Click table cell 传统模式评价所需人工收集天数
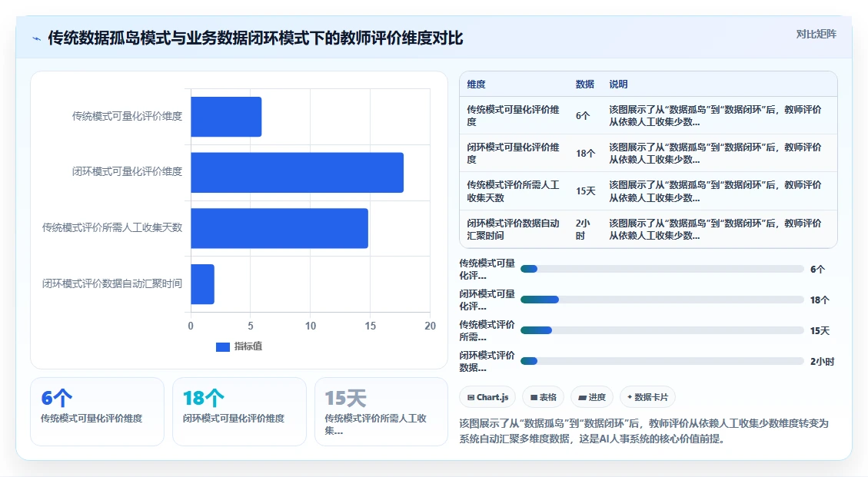Image resolution: width=868 pixels, height=477 pixels. 513,191
